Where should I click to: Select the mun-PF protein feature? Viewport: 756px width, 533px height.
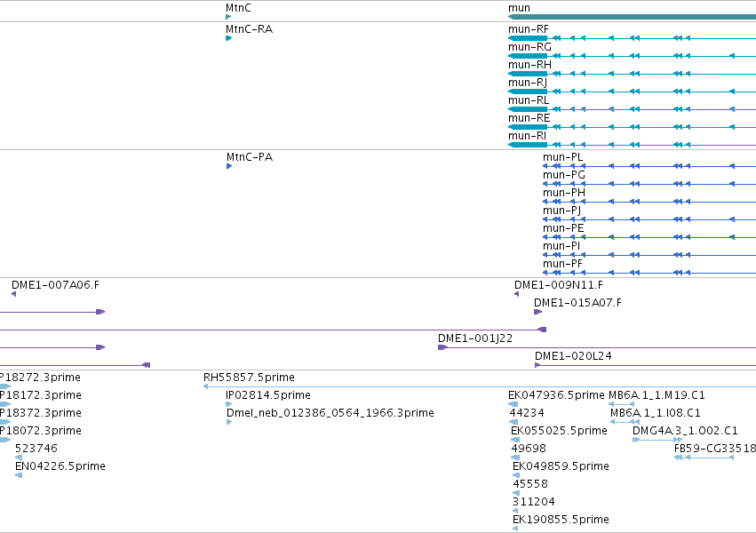[x=649, y=273]
